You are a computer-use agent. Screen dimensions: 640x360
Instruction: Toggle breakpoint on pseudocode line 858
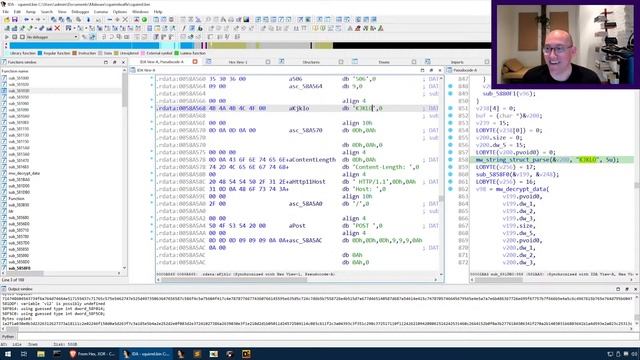[x=451, y=160]
